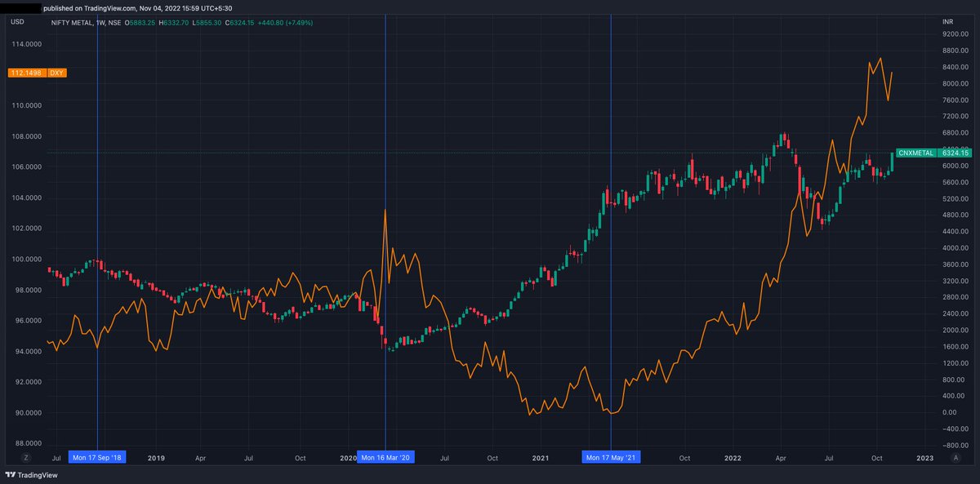Open the exchange selector by clicking "NSE"
The height and width of the screenshot is (484, 980).
tap(114, 24)
